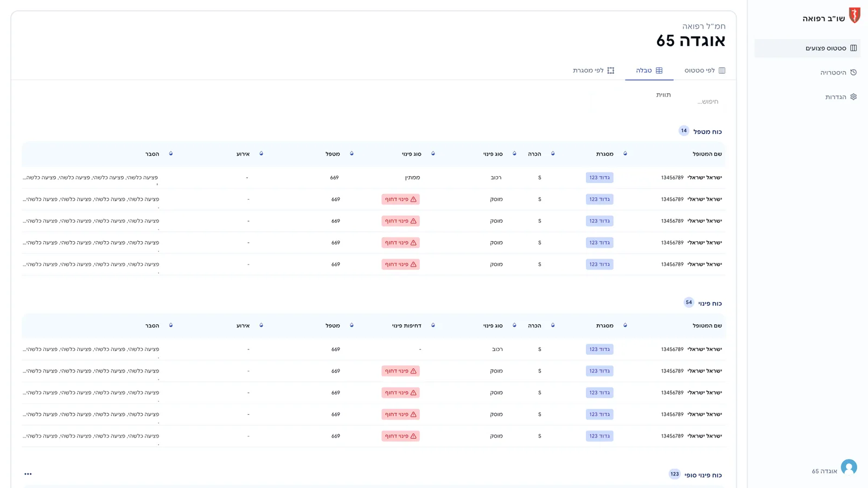Sort כוח פינוי table by דחיפות פינוי column

pos(433,326)
